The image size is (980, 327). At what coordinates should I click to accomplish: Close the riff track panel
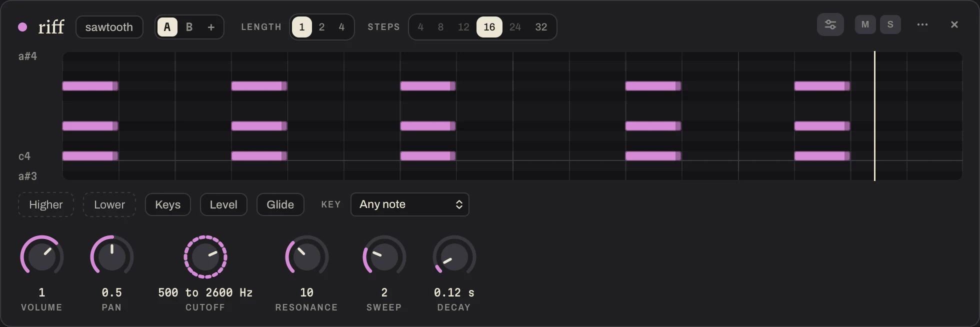pos(954,24)
